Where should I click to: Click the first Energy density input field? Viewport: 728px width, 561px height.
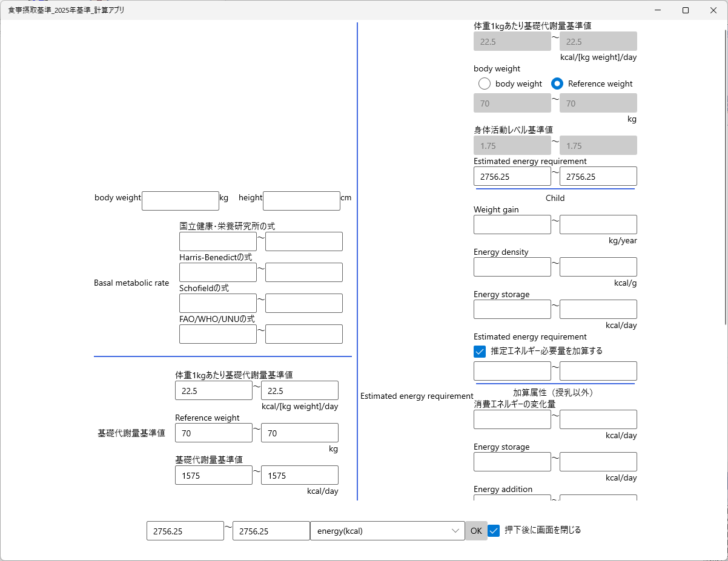point(512,267)
